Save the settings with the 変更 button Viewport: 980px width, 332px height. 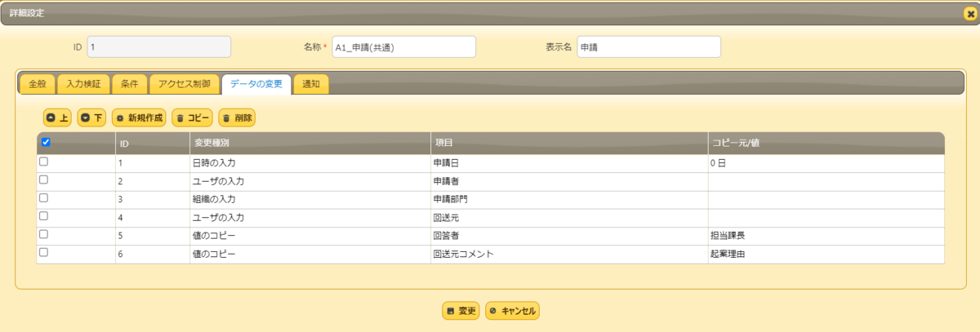click(461, 311)
